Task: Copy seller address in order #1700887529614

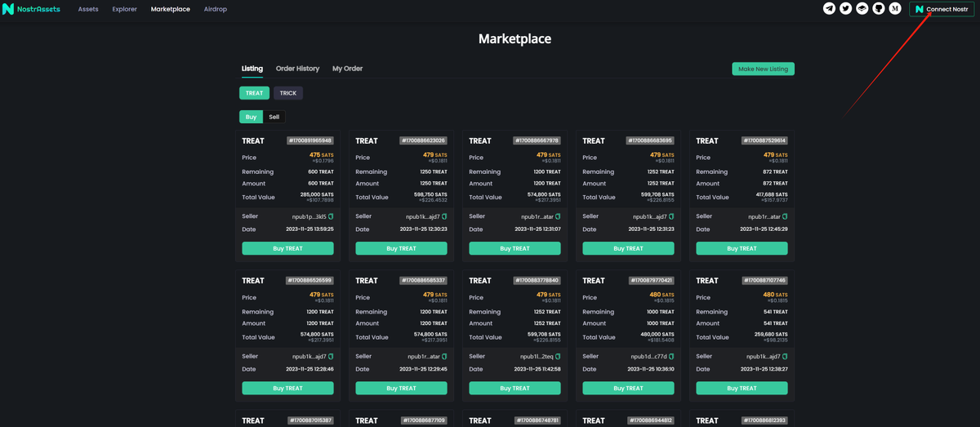Action: click(x=785, y=216)
